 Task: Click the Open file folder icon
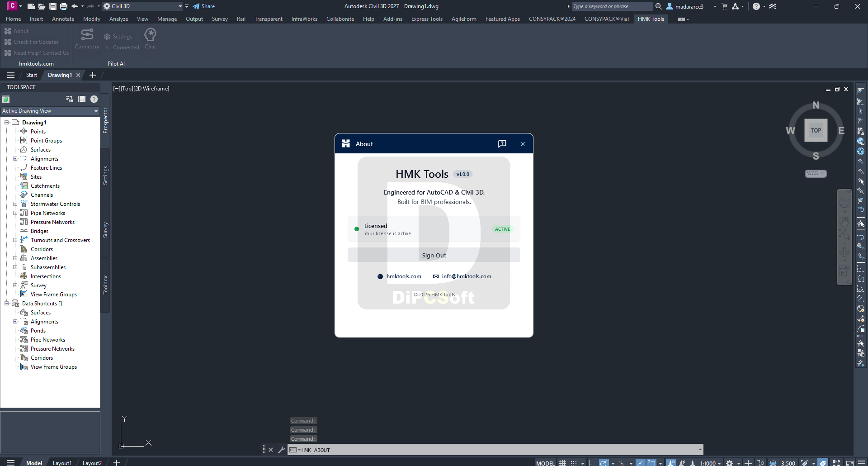pos(42,6)
